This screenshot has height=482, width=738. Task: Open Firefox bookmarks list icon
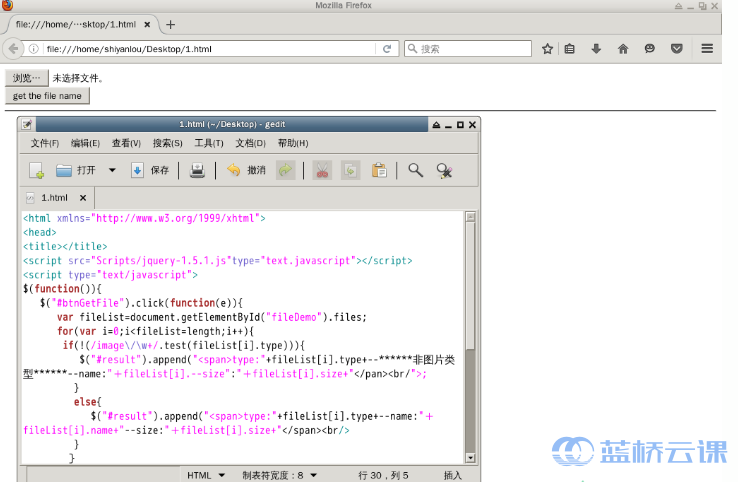point(570,48)
